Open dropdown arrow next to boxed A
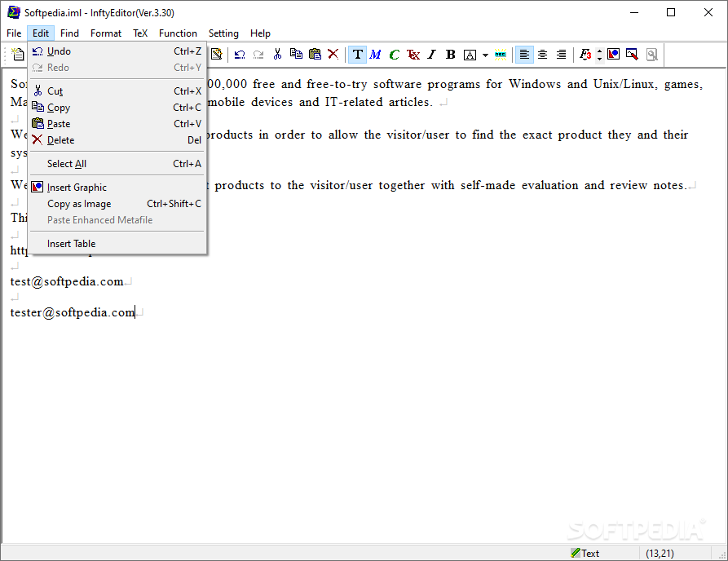The width and height of the screenshot is (728, 561). coord(485,55)
